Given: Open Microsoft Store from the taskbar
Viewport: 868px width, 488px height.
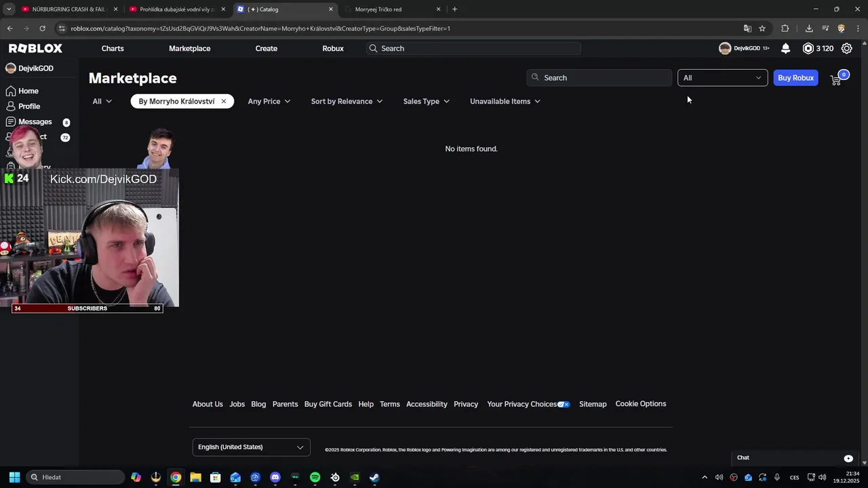Looking at the screenshot, I should tap(216, 477).
